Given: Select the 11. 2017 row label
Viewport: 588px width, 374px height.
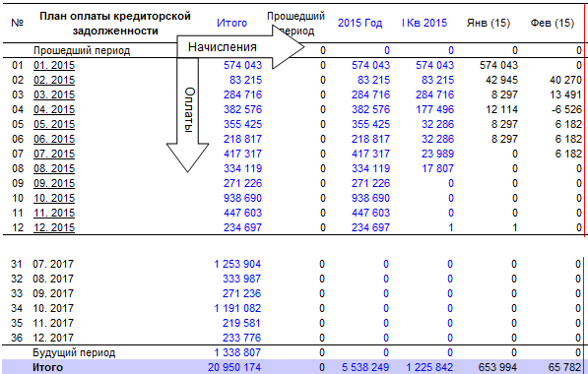Looking at the screenshot, I should (53, 323).
